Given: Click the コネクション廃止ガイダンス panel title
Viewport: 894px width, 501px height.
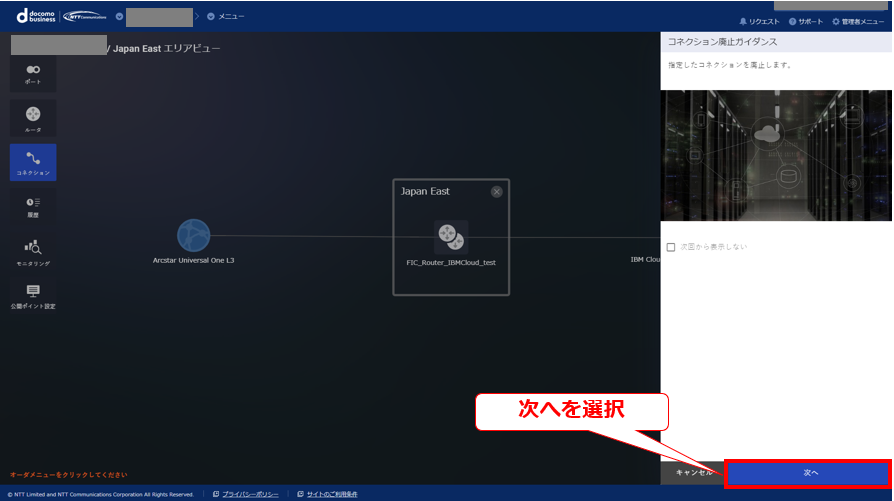Looking at the screenshot, I should click(x=722, y=42).
